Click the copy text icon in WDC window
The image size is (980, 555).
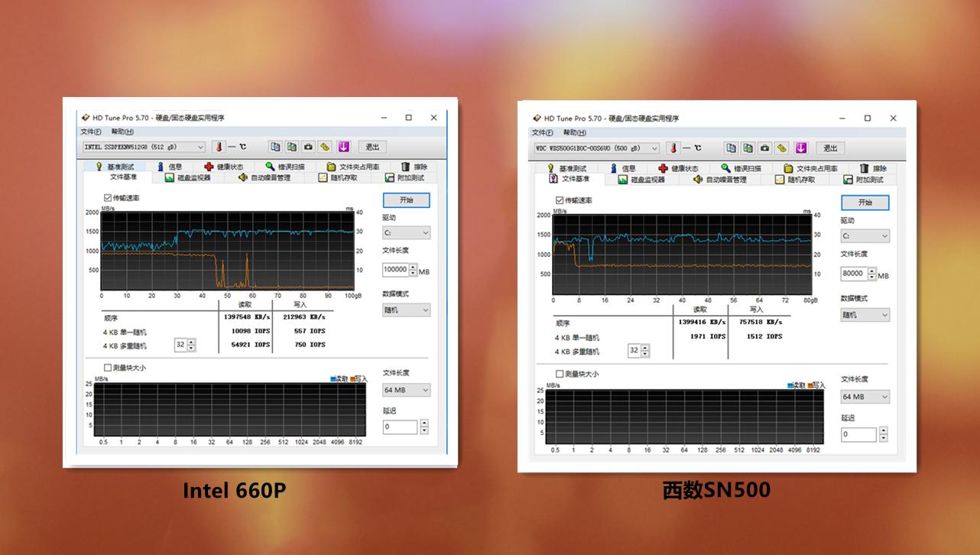point(731,148)
